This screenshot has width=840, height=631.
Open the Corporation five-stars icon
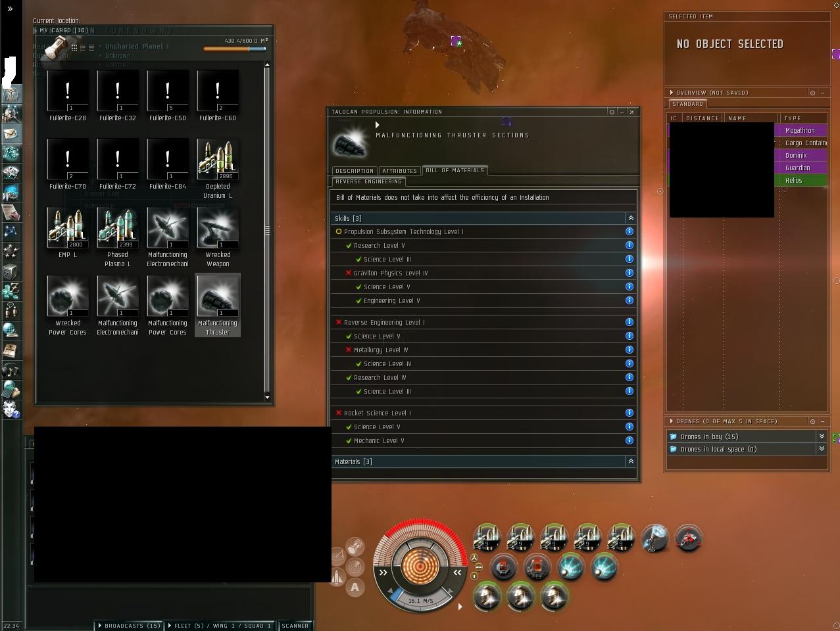[x=11, y=252]
